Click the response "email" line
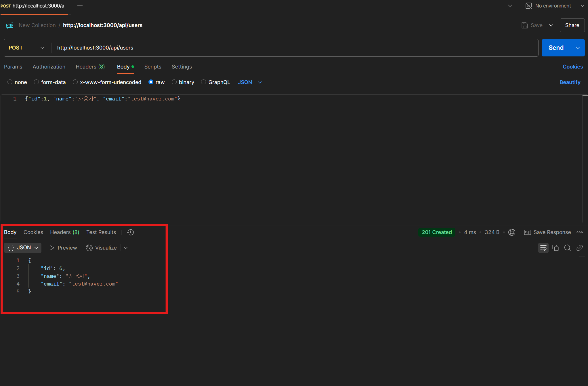This screenshot has width=588, height=386. click(79, 284)
